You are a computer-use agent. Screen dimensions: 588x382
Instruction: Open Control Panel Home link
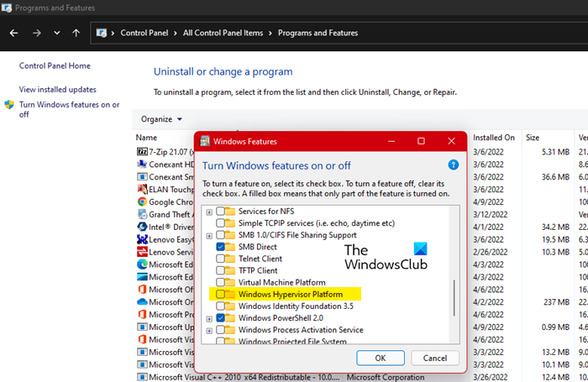coord(55,66)
